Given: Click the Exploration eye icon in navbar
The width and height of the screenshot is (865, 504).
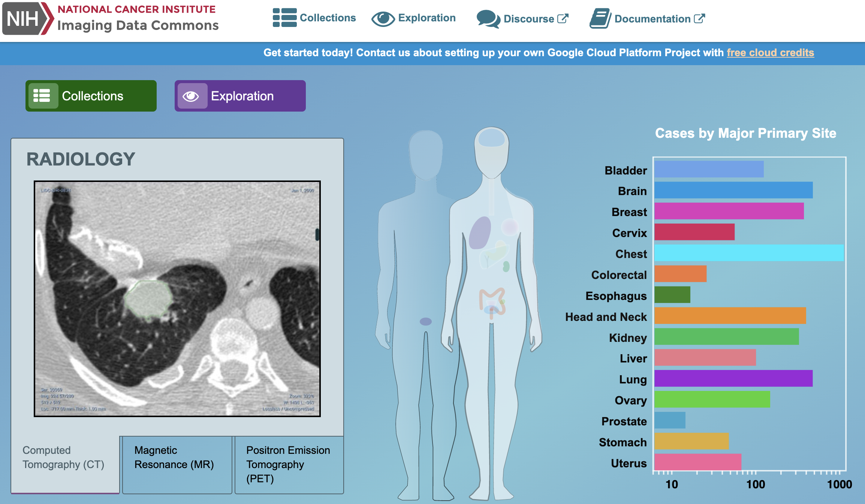Looking at the screenshot, I should [x=383, y=19].
